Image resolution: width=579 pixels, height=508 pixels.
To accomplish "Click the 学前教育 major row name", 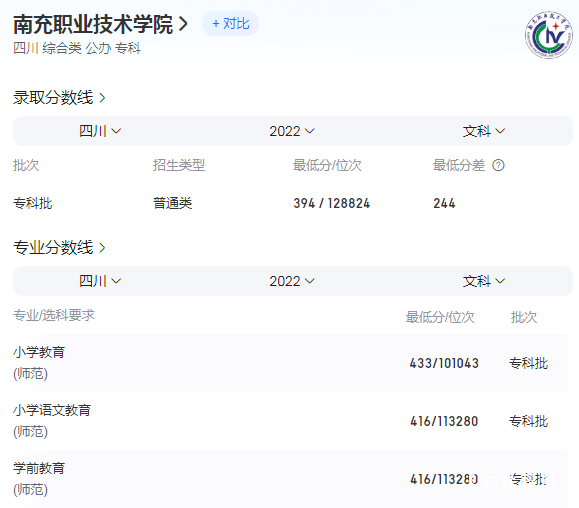I will tap(39, 468).
